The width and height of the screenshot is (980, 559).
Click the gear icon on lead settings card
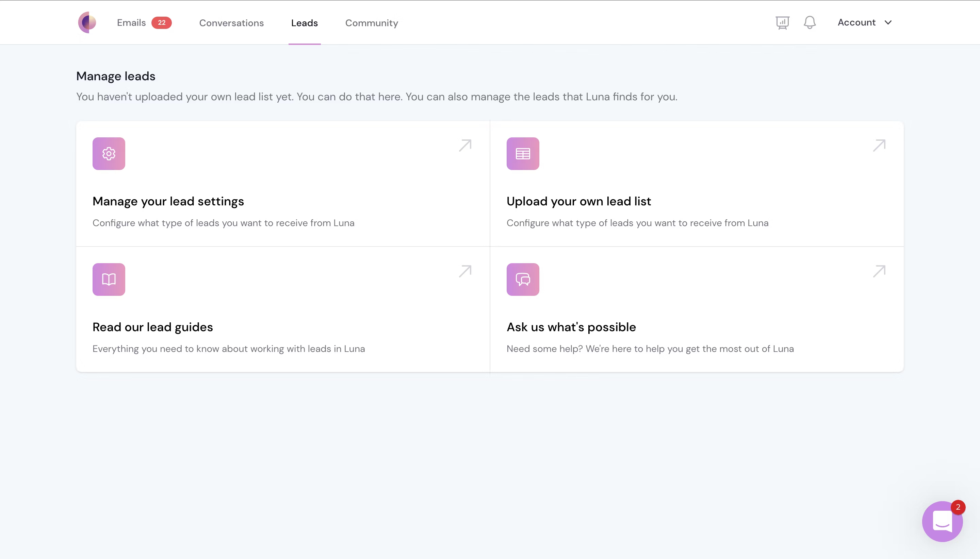click(x=109, y=154)
